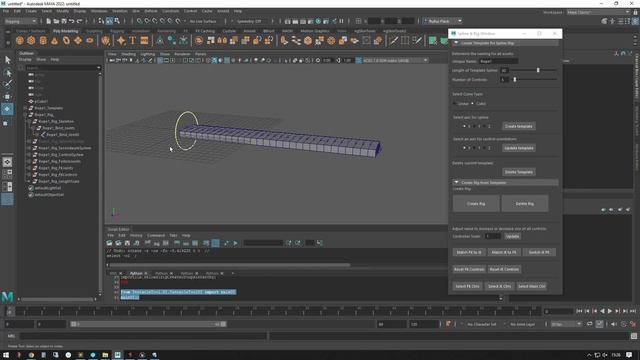Pick the Select tool arrow in toolbox
Screen dimensions: 640x360
point(7,60)
